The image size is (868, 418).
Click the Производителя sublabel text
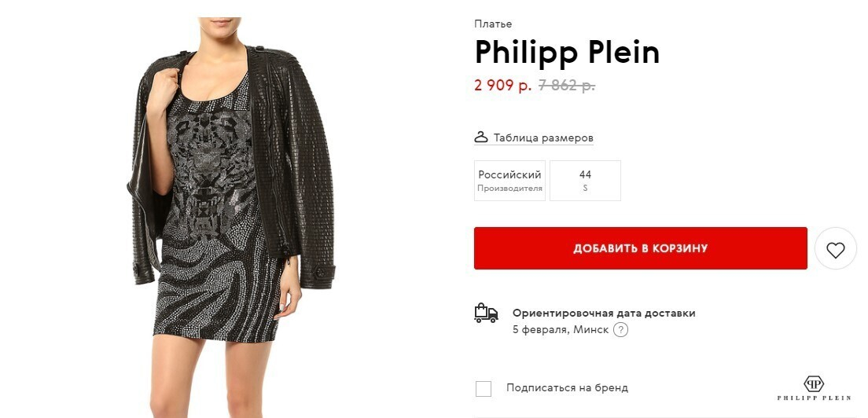click(x=509, y=189)
